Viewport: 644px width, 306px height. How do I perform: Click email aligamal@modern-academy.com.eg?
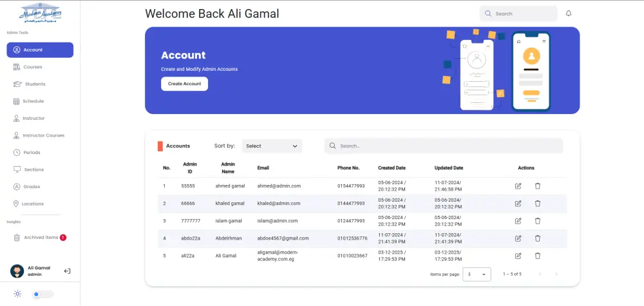tap(278, 256)
